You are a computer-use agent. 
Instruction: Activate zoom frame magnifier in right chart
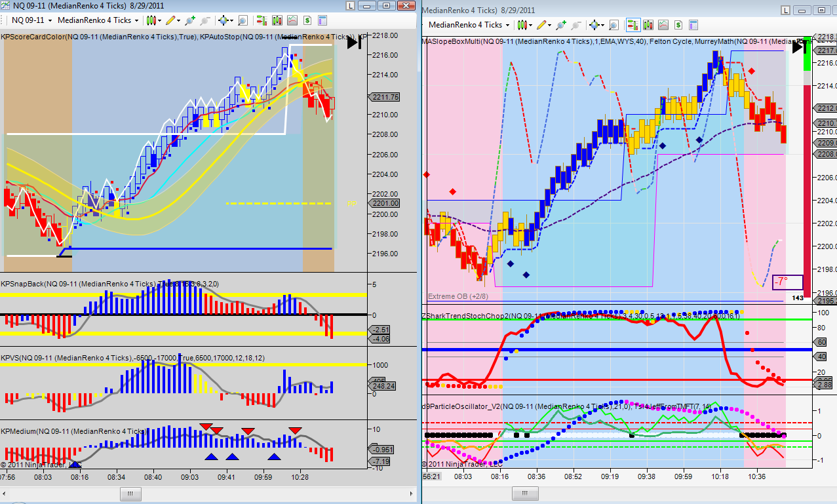[613, 24]
